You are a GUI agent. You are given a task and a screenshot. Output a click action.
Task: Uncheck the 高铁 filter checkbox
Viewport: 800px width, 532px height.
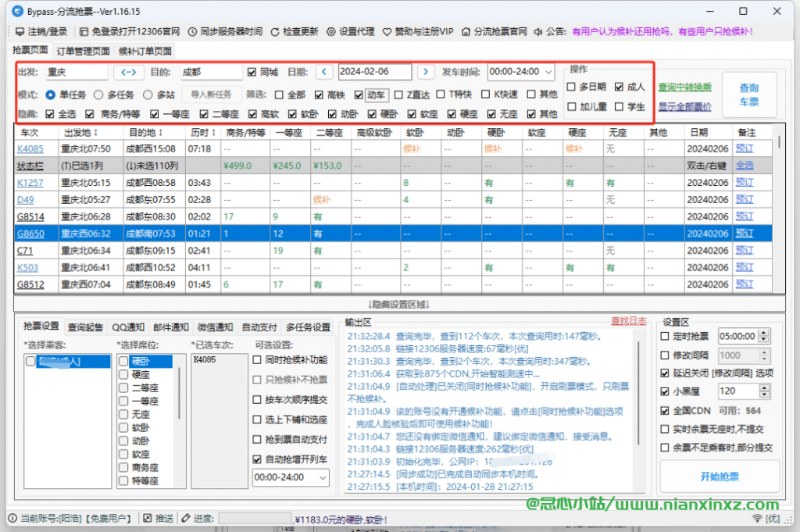tap(319, 95)
